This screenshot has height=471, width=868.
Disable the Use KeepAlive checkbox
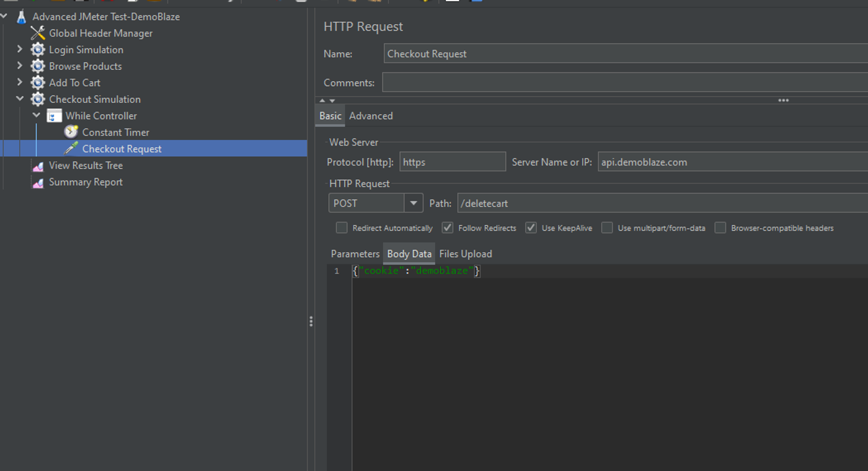pyautogui.click(x=531, y=228)
